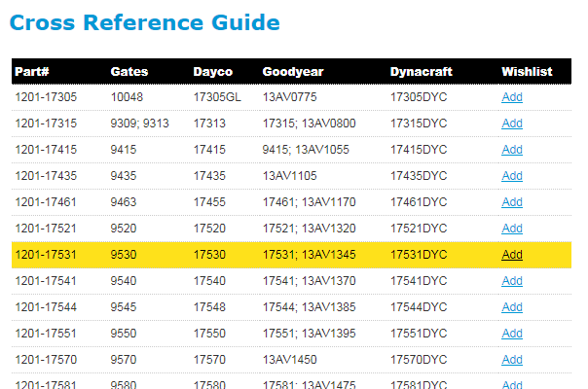The image size is (588, 389).
Task: Click the Cross Reference Guide heading
Action: tap(145, 22)
